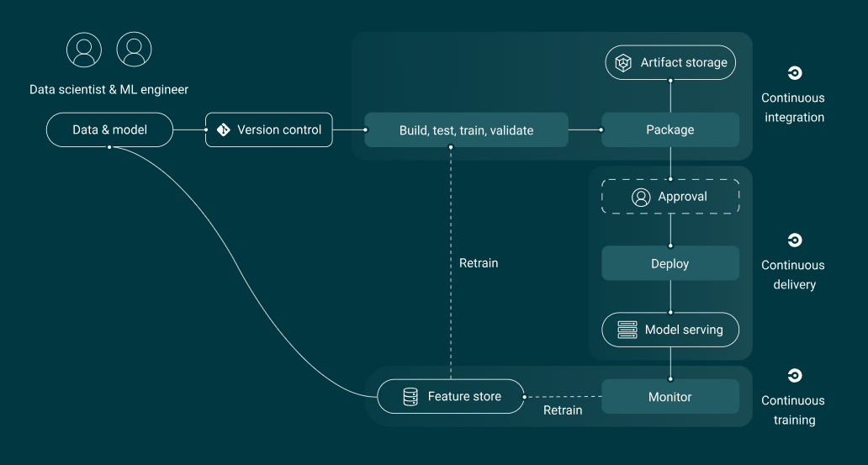Click the database icon in Feature store
868x465 pixels.
tap(410, 397)
